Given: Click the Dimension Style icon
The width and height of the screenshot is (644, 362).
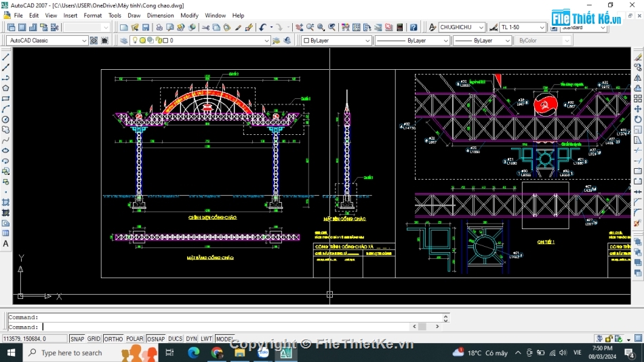Looking at the screenshot, I should tap(494, 28).
